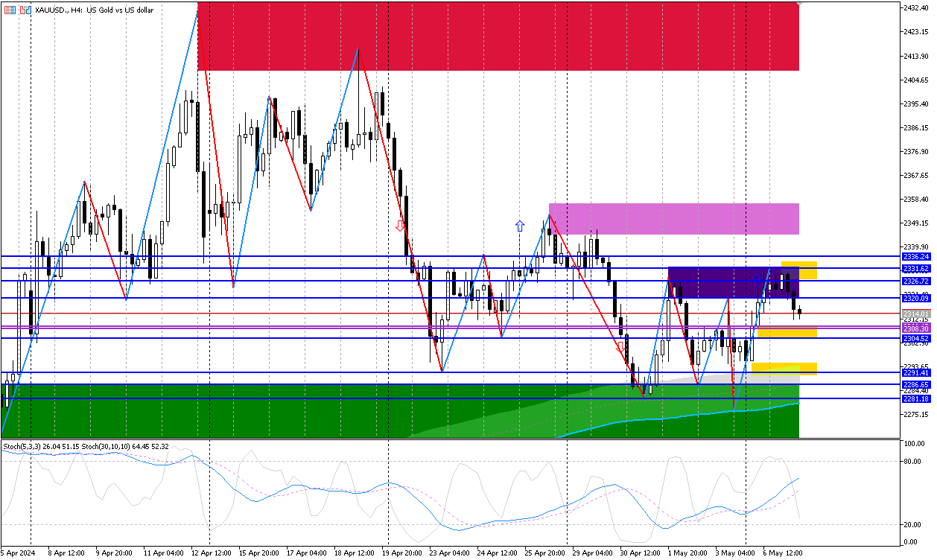This screenshot has height=560, width=937.
Task: Click the 8 Apr 12:00 time label
Action: (66, 553)
